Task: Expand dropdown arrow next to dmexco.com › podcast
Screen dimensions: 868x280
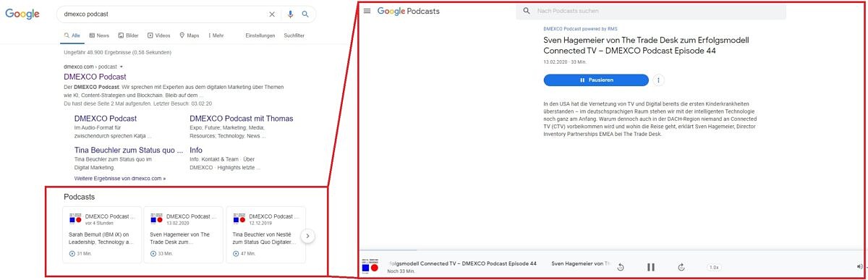Action: click(122, 67)
